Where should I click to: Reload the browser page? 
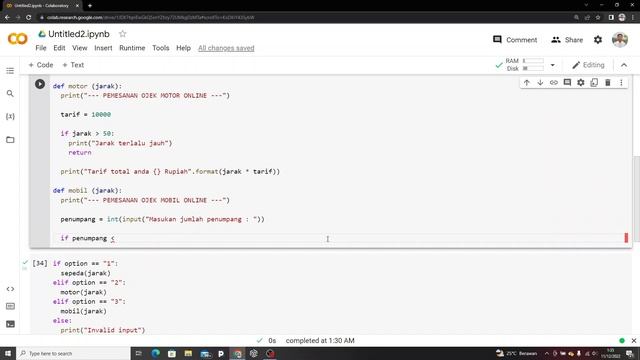29,18
